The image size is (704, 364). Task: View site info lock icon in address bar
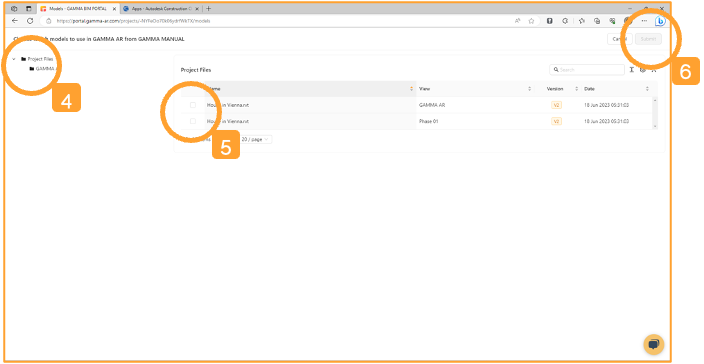49,21
